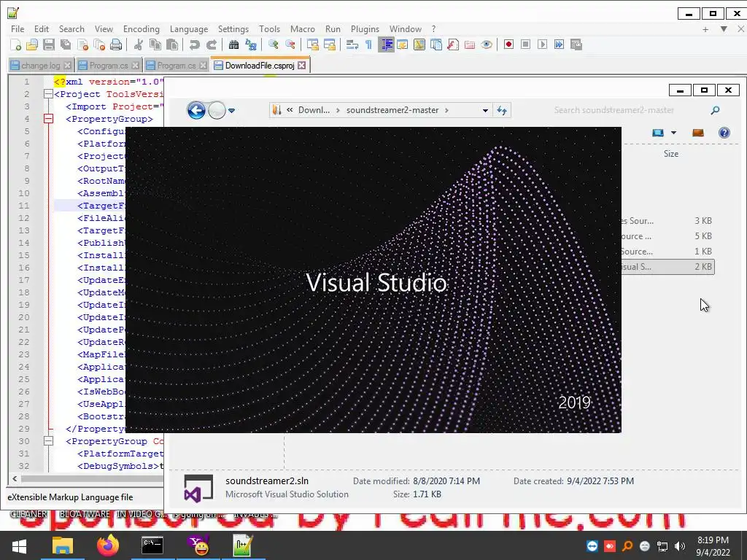Open the File menu

(x=18, y=29)
